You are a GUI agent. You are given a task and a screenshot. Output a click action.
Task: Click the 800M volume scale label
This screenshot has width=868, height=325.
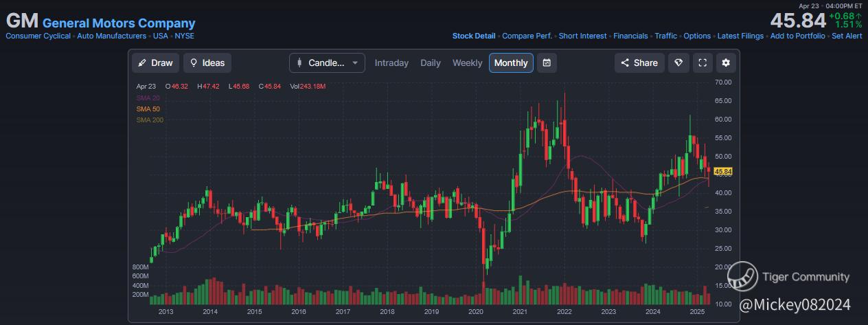(140, 267)
